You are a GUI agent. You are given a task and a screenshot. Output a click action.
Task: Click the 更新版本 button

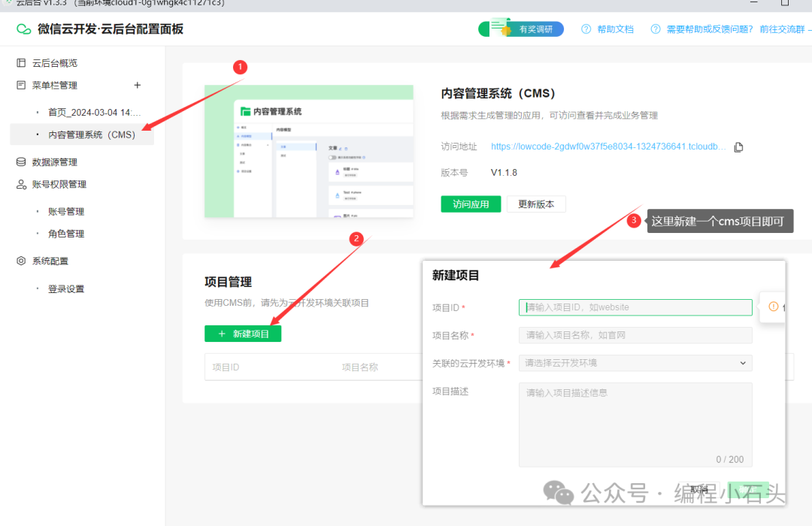coord(536,204)
